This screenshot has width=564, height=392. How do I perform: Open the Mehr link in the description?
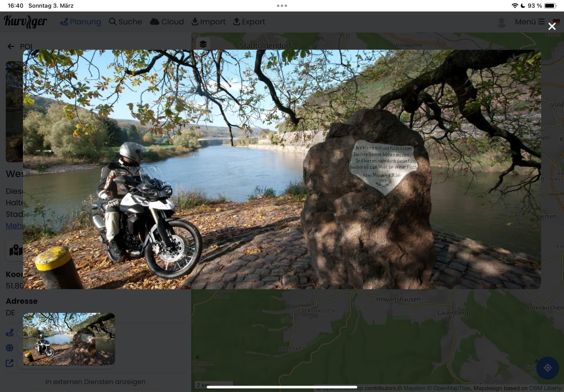[14, 226]
